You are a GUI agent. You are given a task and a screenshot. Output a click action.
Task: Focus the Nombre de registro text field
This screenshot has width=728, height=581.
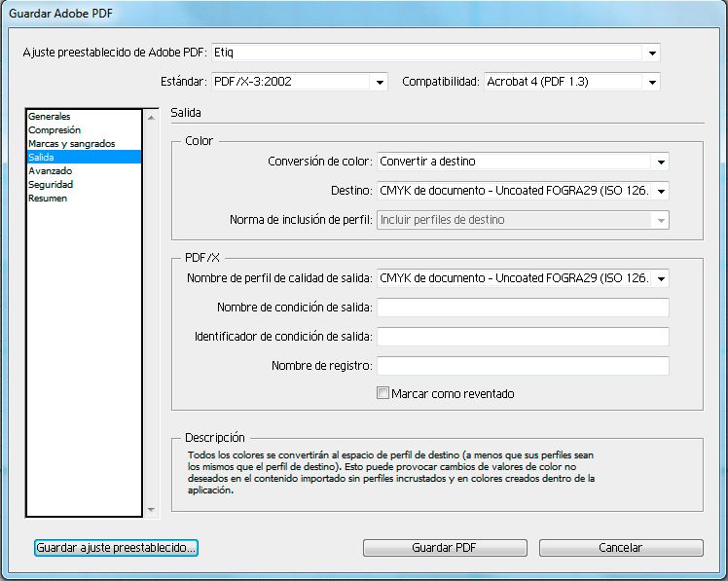coord(523,366)
